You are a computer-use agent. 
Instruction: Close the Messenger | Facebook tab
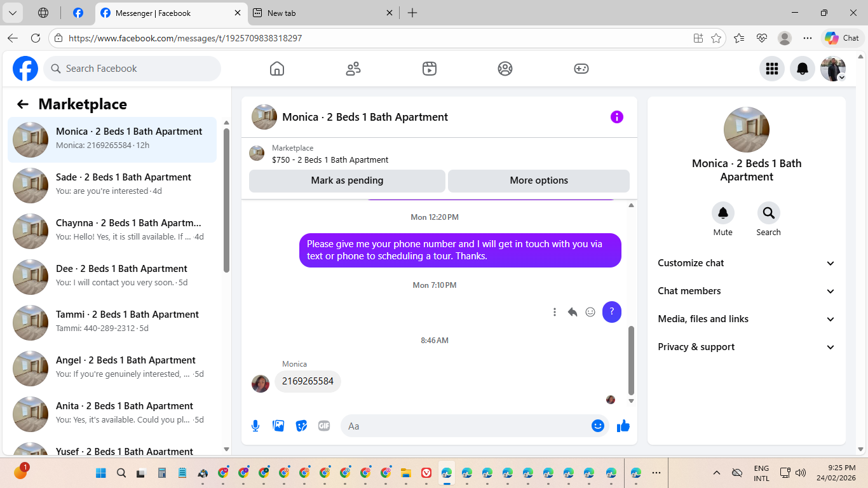point(238,13)
